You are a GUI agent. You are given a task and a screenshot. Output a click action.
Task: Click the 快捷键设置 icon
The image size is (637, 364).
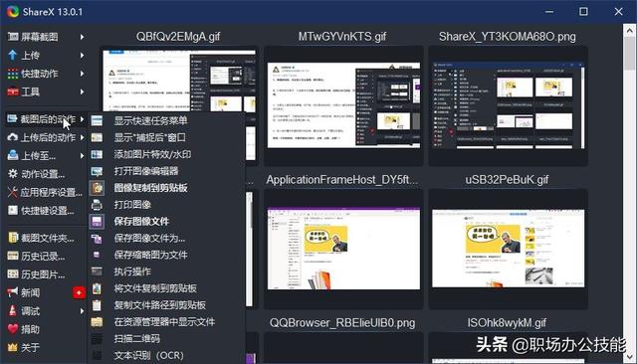click(13, 210)
